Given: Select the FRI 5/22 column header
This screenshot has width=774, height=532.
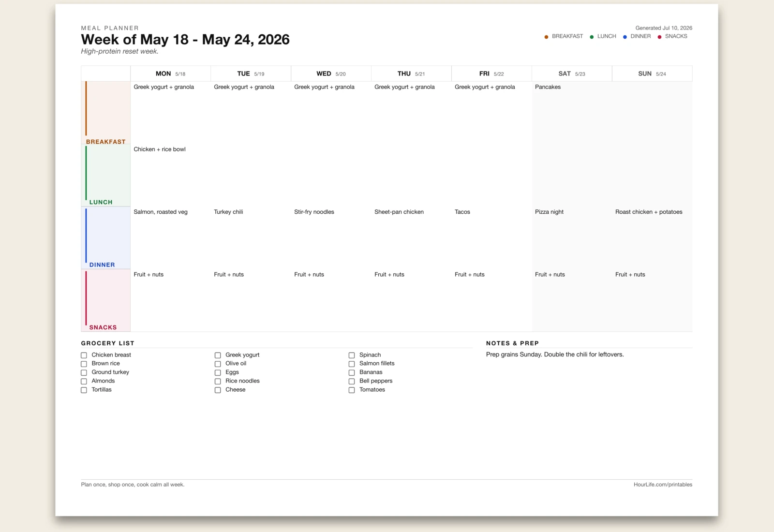Looking at the screenshot, I should [491, 74].
